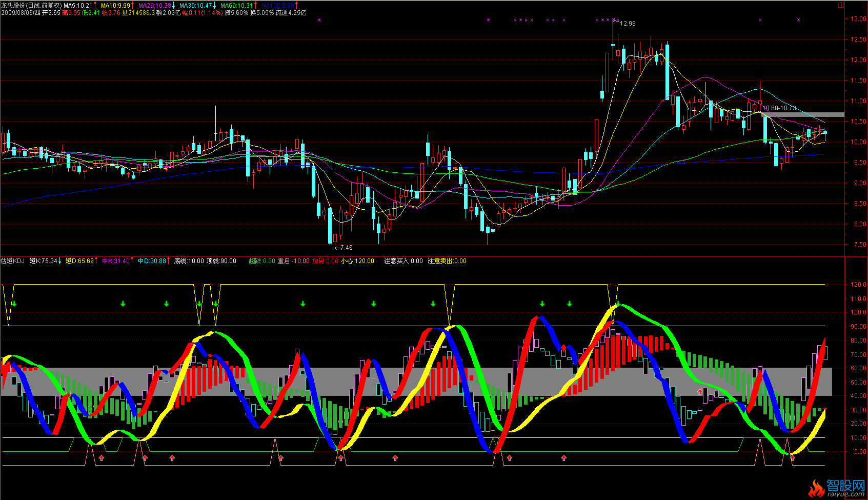Image resolution: width=868 pixels, height=500 pixels.
Task: Click the MA5:10.21 moving average label
Action: click(x=78, y=6)
